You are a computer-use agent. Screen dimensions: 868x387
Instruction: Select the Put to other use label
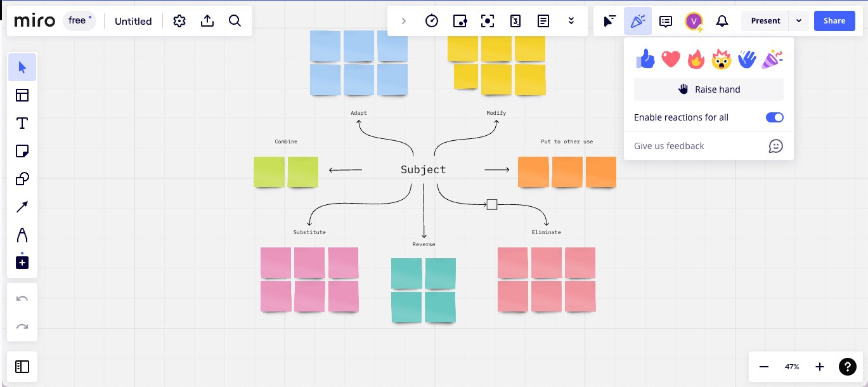click(x=567, y=141)
